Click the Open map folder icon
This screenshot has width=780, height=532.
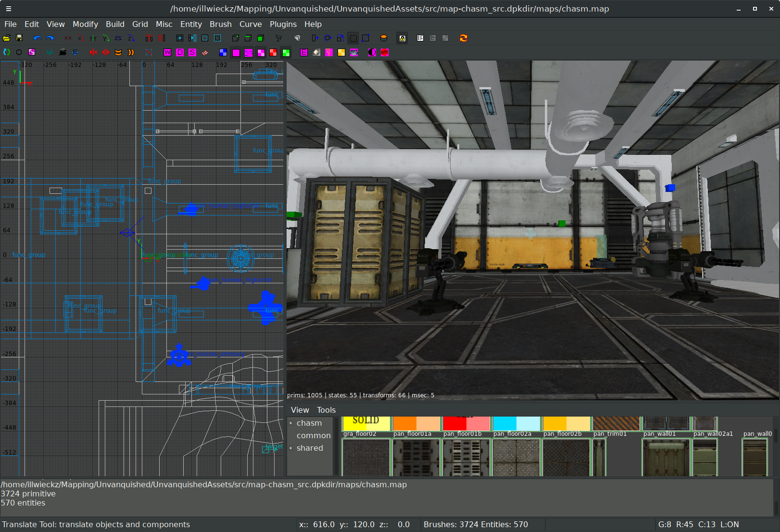click(x=7, y=38)
